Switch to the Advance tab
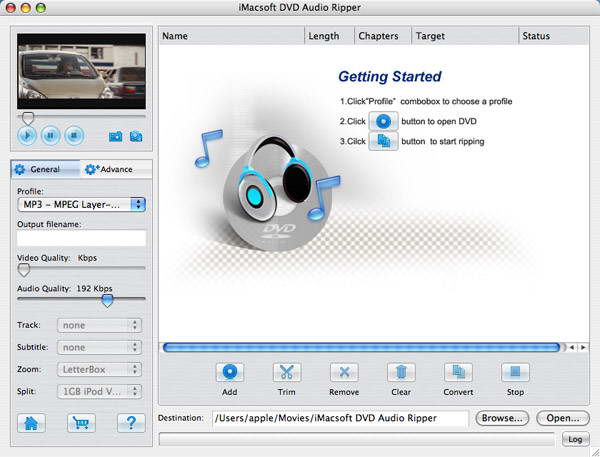This screenshot has height=457, width=600. pos(116,169)
